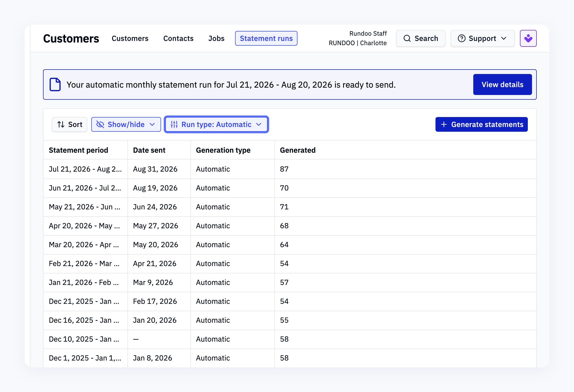This screenshot has height=392, width=574.
Task: Click the generated count 64
Action: click(x=284, y=245)
